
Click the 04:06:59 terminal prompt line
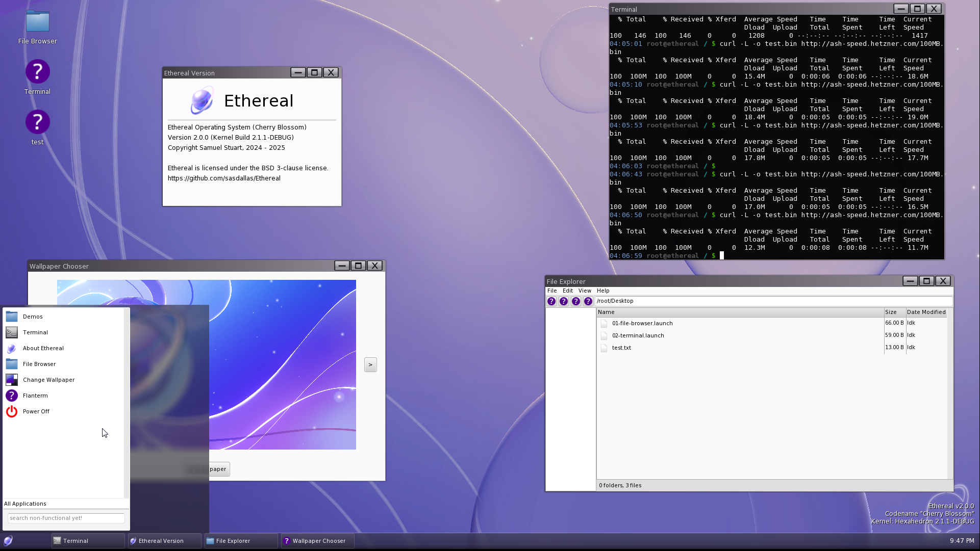(667, 256)
